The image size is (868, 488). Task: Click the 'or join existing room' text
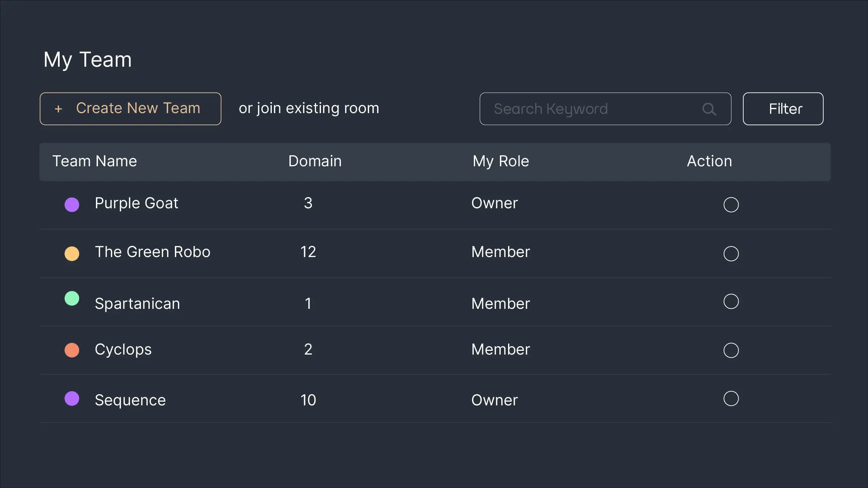coord(309,108)
